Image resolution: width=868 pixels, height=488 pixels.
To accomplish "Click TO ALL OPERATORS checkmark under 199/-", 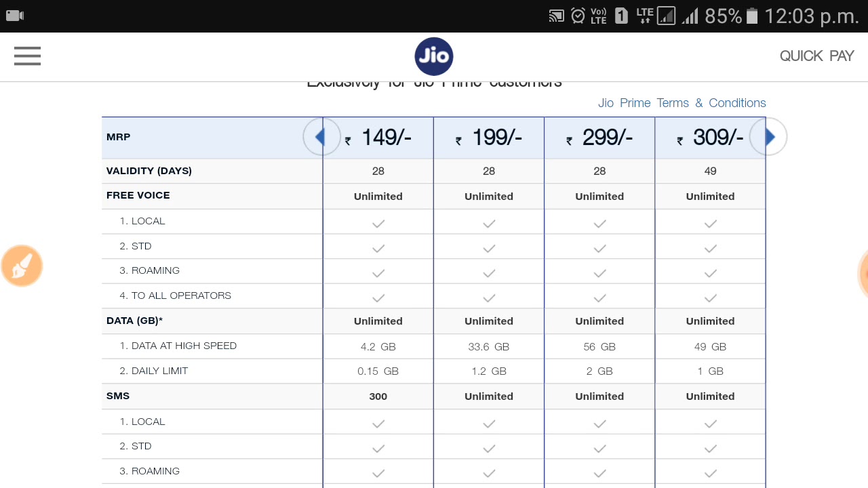I will 489,298.
